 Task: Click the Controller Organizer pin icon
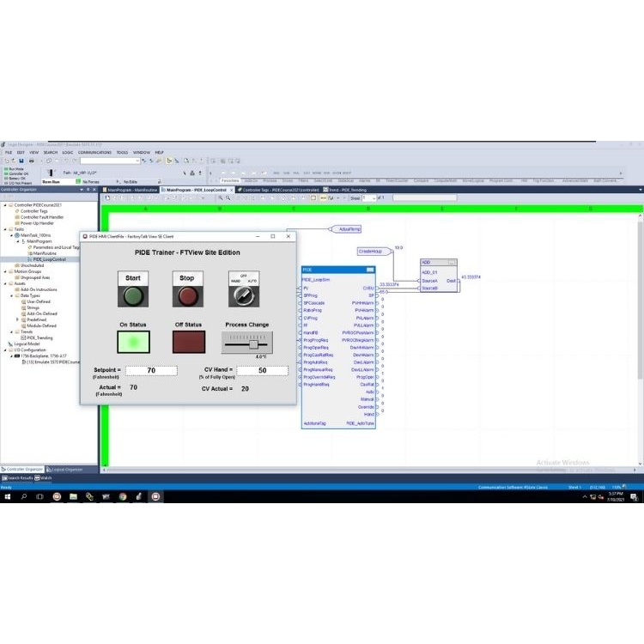click(x=88, y=190)
